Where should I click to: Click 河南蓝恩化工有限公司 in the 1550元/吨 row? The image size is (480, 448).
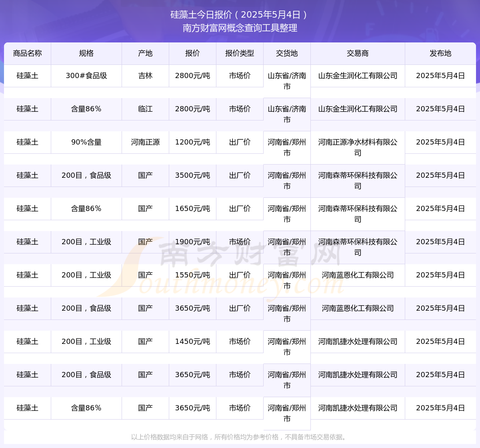click(x=358, y=275)
